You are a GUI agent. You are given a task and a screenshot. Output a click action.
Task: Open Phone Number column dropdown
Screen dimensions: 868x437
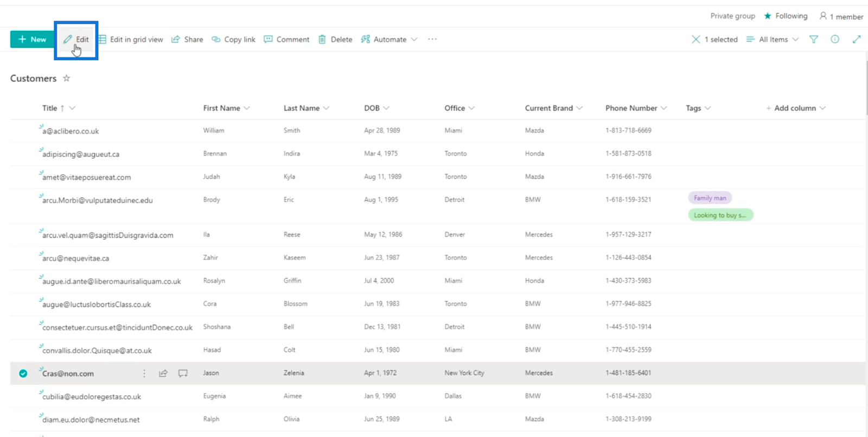point(664,108)
